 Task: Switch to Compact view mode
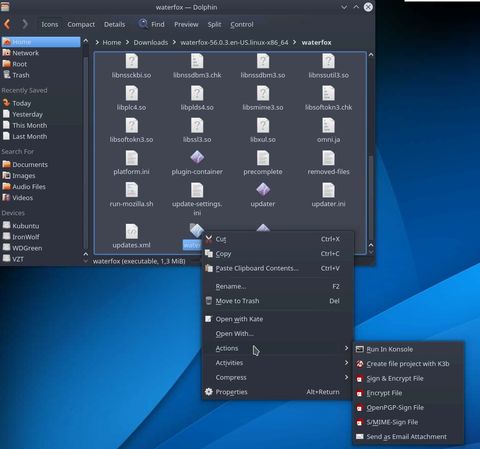click(x=81, y=24)
